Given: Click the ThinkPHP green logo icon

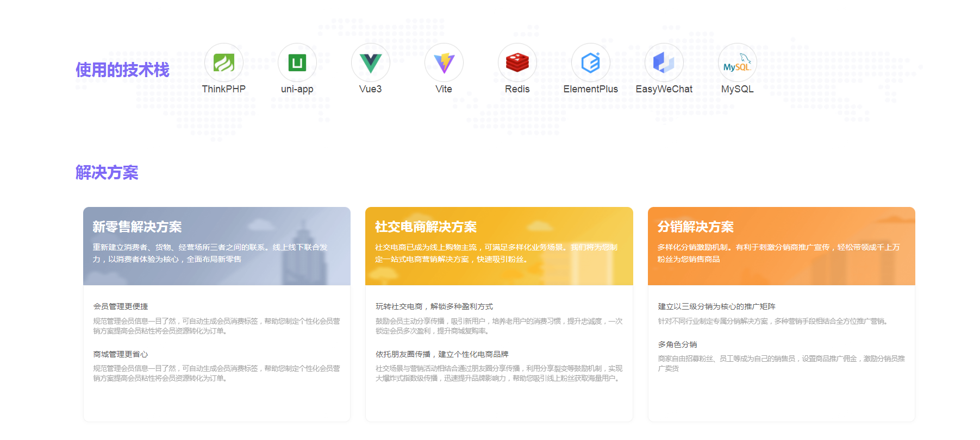Looking at the screenshot, I should 223,63.
